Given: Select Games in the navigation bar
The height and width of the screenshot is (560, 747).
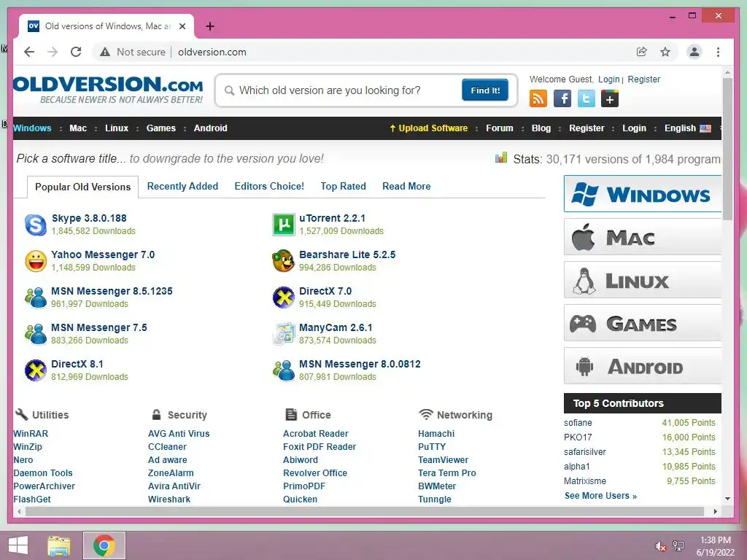Looking at the screenshot, I should [x=161, y=128].
